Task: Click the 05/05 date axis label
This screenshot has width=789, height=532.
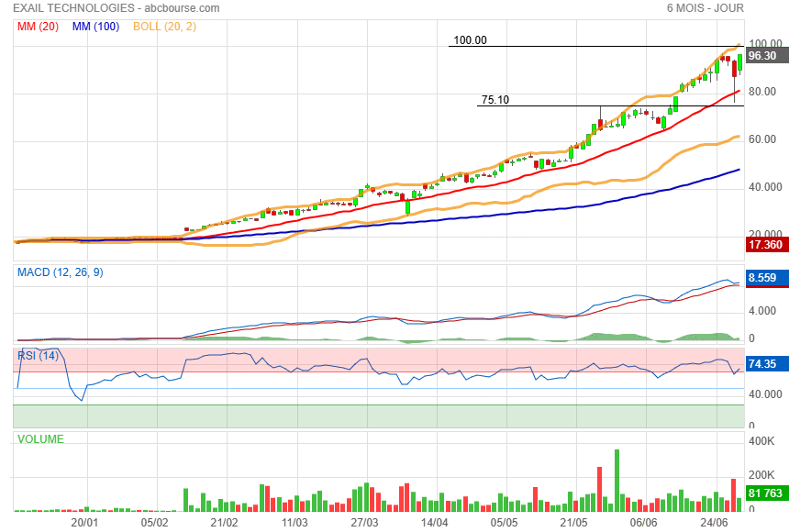Action: (x=505, y=523)
